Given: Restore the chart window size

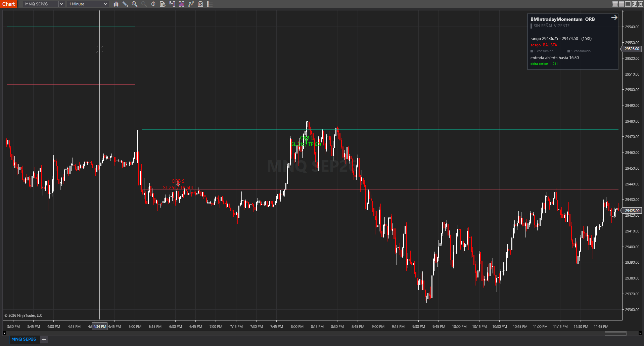Looking at the screenshot, I should tap(634, 4).
